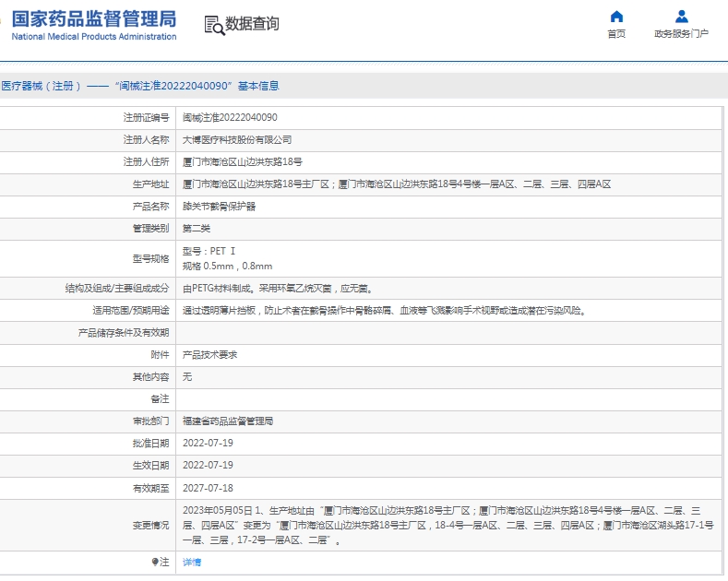Click registrant name 大博医疗科技股份有限公司
This screenshot has height=581, width=728.
237,140
